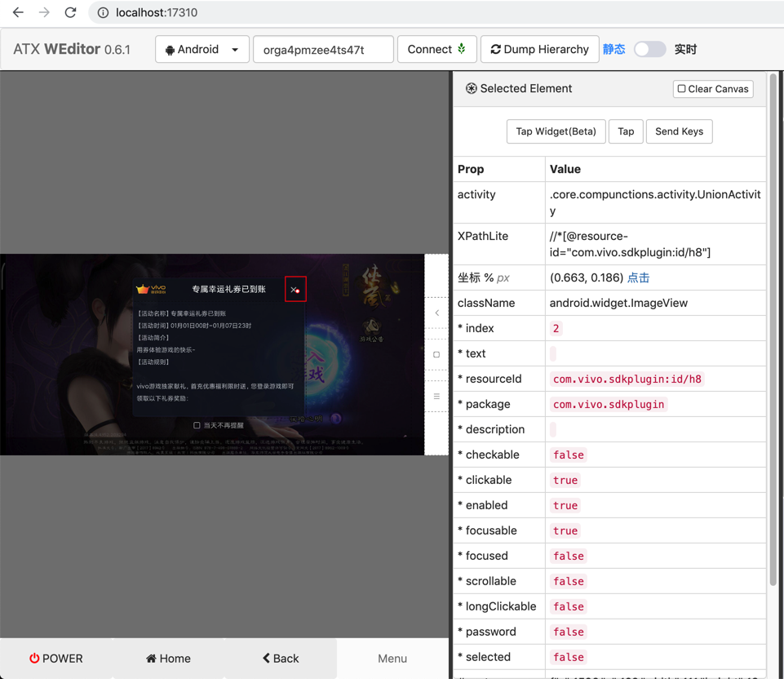Click the Selected Element panel scrollbar

(x=773, y=330)
